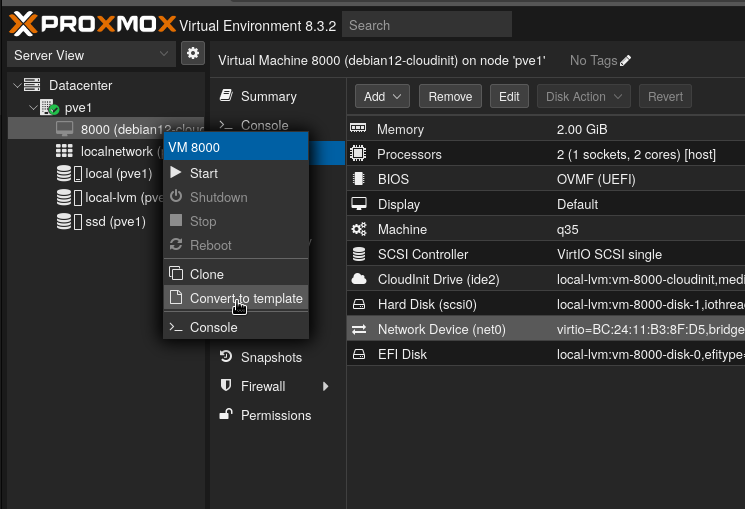745x509 pixels.
Task: Click the Proxmox logo
Action: (x=93, y=24)
